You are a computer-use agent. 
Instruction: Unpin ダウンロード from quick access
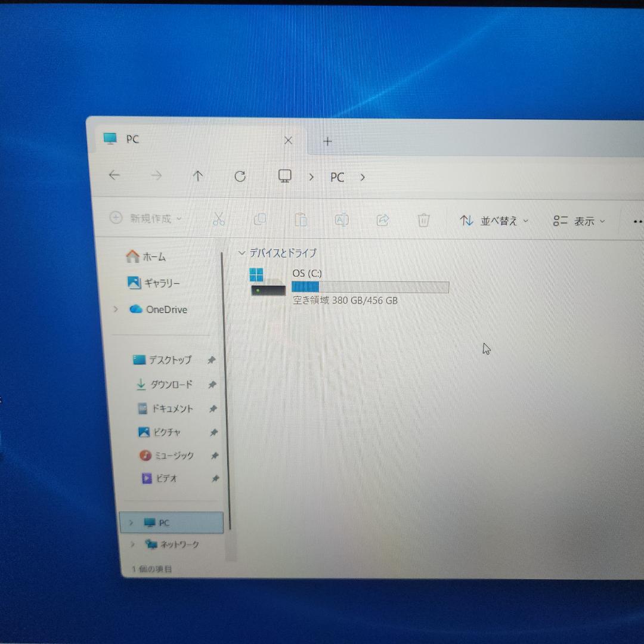212,385
